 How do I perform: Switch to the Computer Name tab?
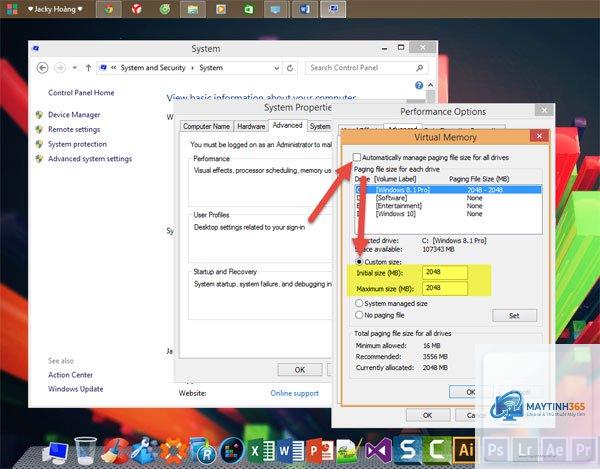(x=206, y=126)
